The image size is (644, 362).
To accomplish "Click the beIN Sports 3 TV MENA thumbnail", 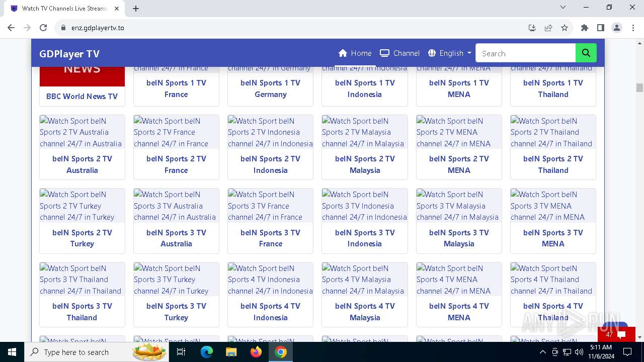I will point(553,206).
